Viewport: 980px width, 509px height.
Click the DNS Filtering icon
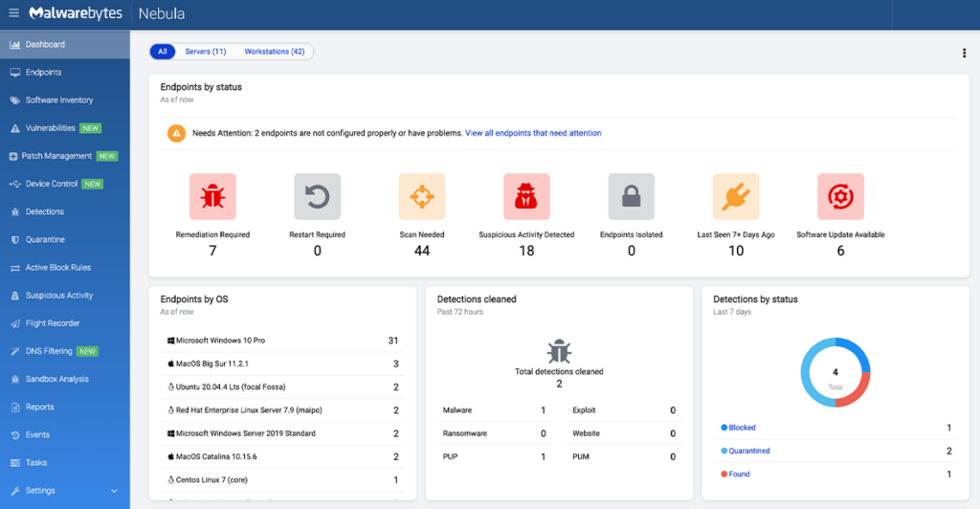(x=15, y=352)
